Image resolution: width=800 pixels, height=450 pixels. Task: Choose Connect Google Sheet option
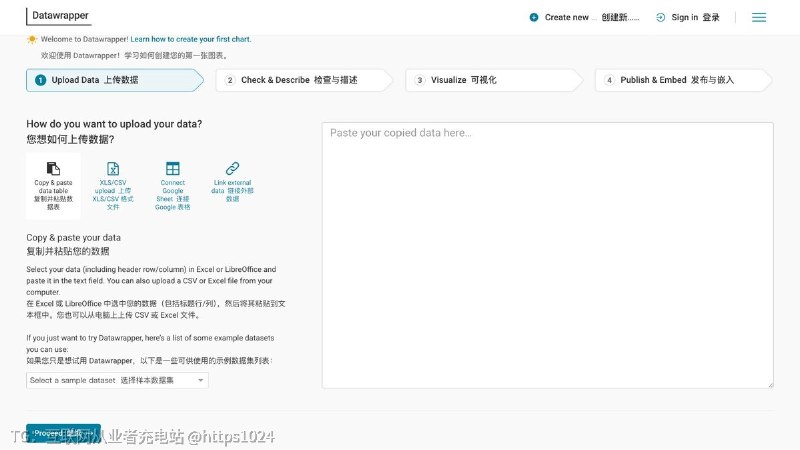coord(172,186)
